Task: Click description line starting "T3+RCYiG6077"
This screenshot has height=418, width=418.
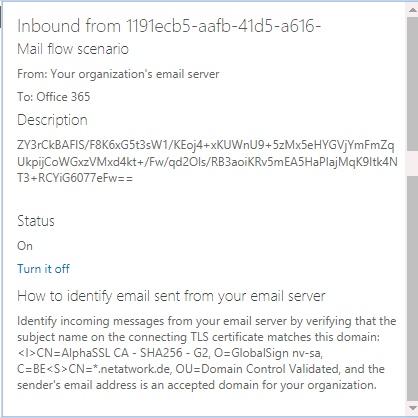Action: coord(75,178)
